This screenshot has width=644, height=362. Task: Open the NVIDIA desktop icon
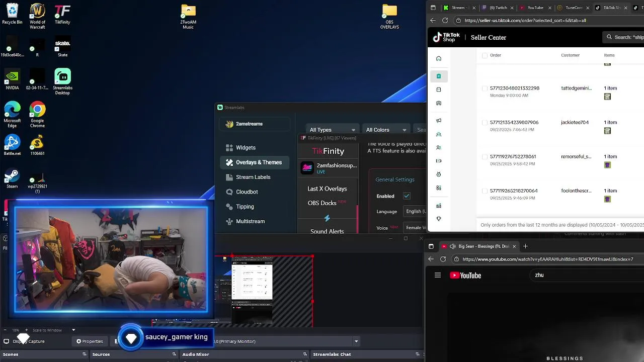coord(12,79)
